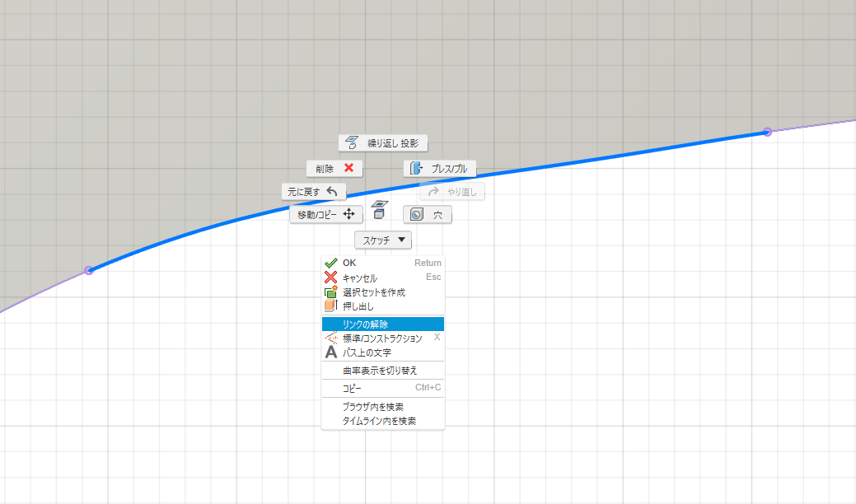Click リンクの解除 highlighted menu item
This screenshot has width=856, height=504.
(383, 324)
